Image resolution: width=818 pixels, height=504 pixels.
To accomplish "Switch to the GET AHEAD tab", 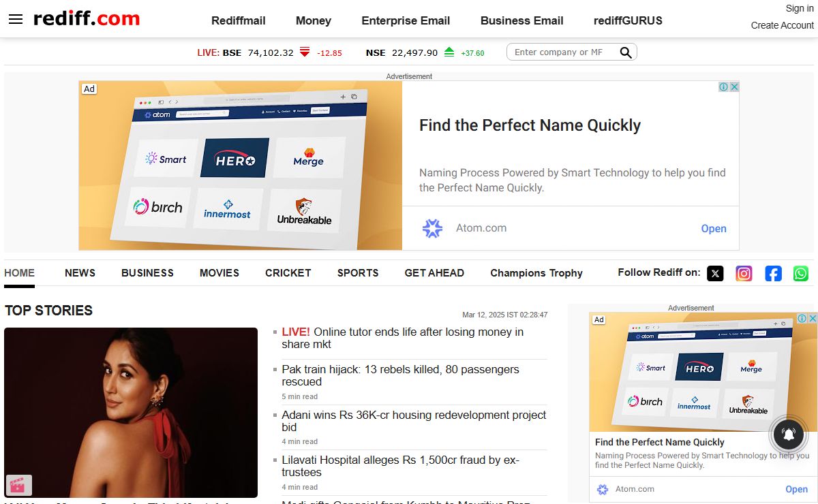I will coord(434,272).
